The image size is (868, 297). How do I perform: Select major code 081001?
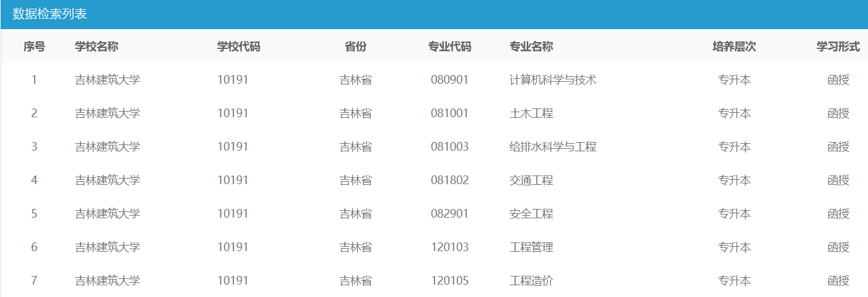(x=450, y=113)
